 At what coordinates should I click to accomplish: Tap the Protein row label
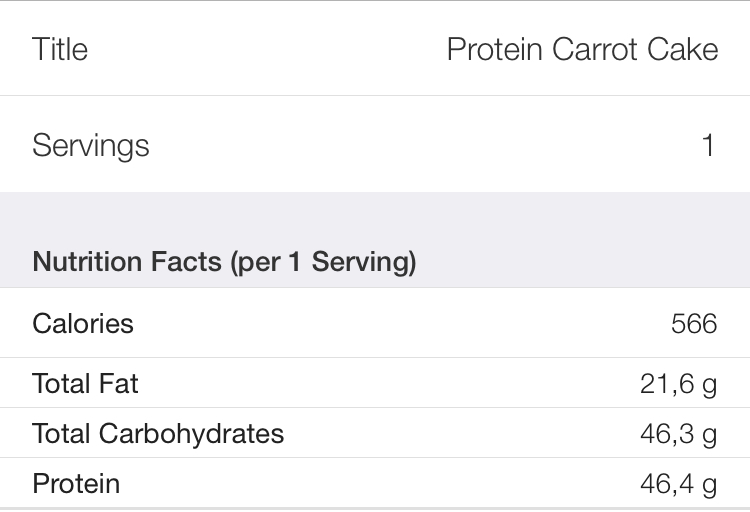[x=76, y=483]
